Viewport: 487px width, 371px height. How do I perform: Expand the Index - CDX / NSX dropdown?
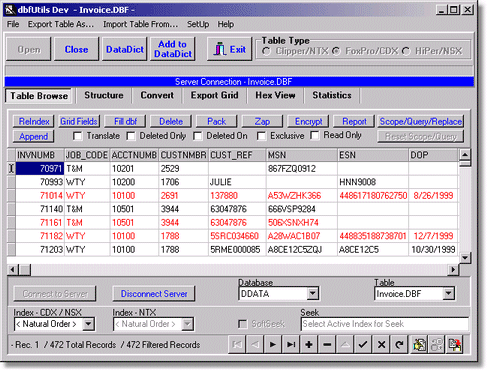coord(88,324)
